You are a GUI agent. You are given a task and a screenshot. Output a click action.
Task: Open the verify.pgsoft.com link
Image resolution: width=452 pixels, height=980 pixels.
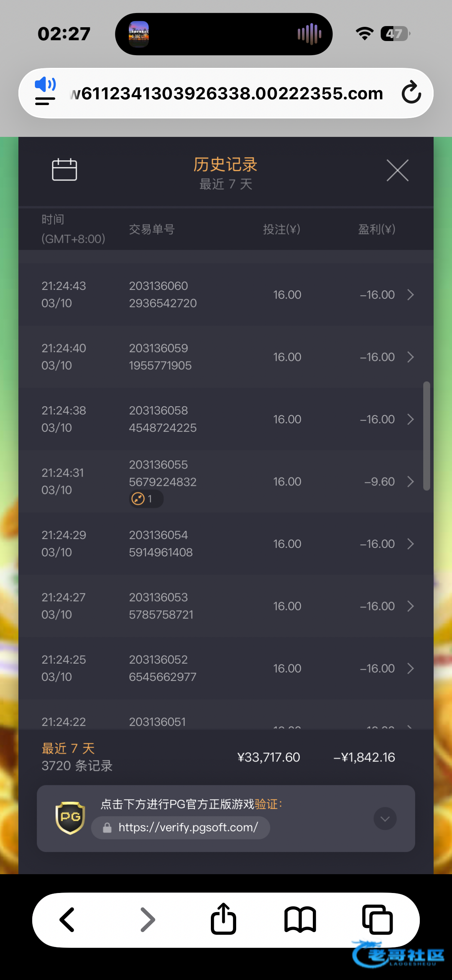(x=188, y=827)
